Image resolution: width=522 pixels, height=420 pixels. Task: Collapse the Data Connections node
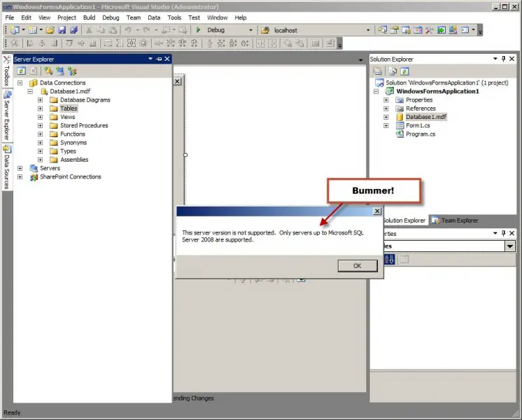tap(20, 83)
